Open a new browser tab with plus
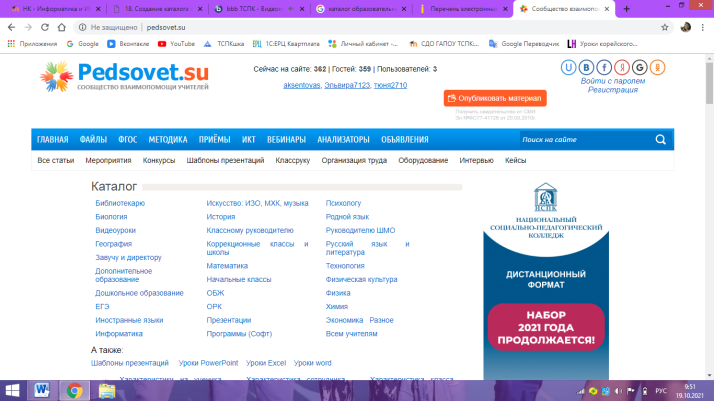 coord(627,9)
